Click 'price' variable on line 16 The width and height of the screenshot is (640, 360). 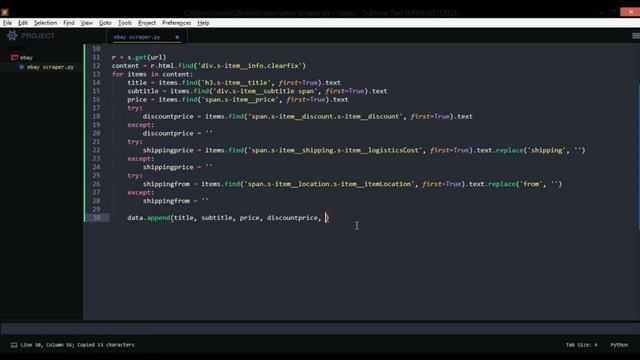click(137, 100)
